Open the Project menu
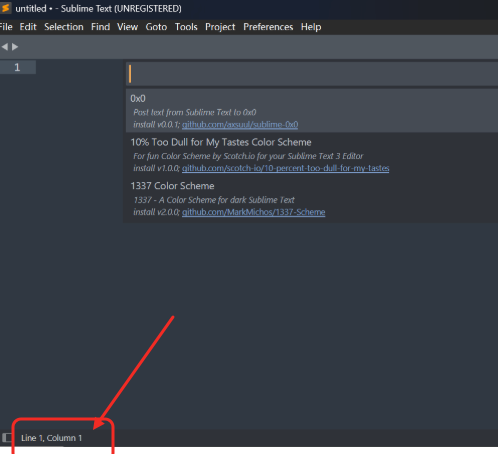The image size is (498, 454). tap(220, 27)
